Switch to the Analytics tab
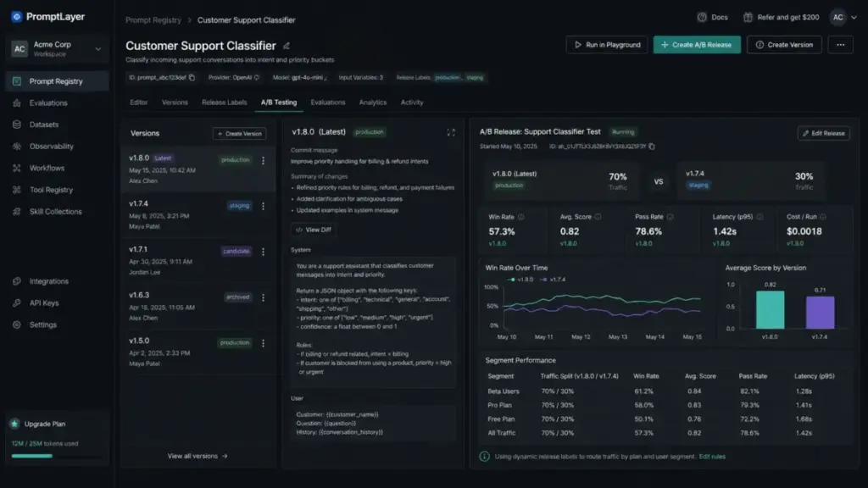The image size is (868, 488). [373, 103]
